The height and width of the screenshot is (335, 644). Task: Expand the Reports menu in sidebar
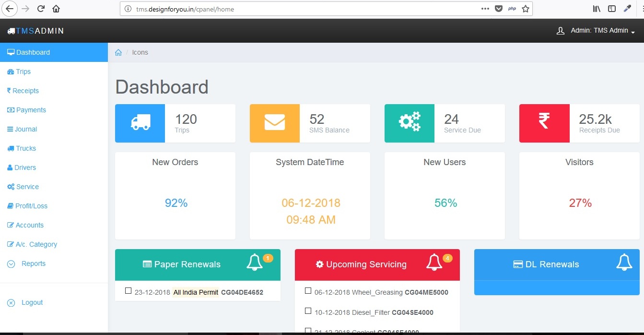click(x=33, y=263)
